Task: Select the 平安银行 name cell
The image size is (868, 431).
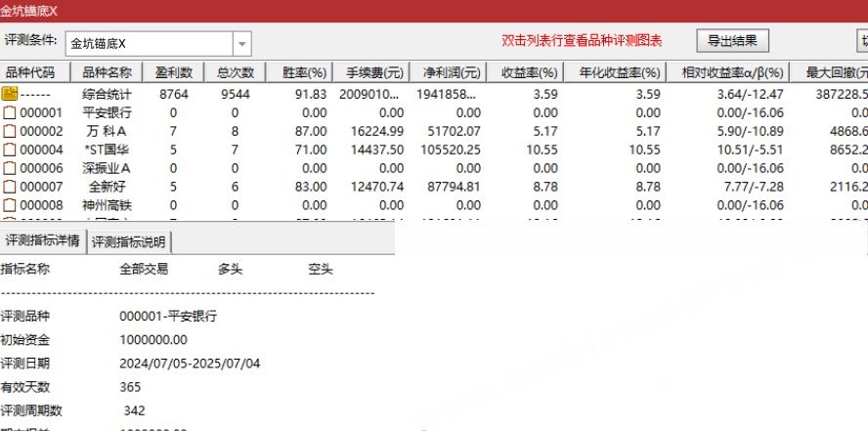Action: [107, 112]
